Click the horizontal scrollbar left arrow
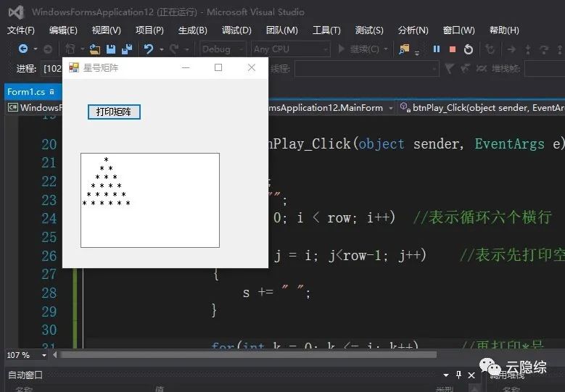The width and height of the screenshot is (565, 392). (55, 355)
